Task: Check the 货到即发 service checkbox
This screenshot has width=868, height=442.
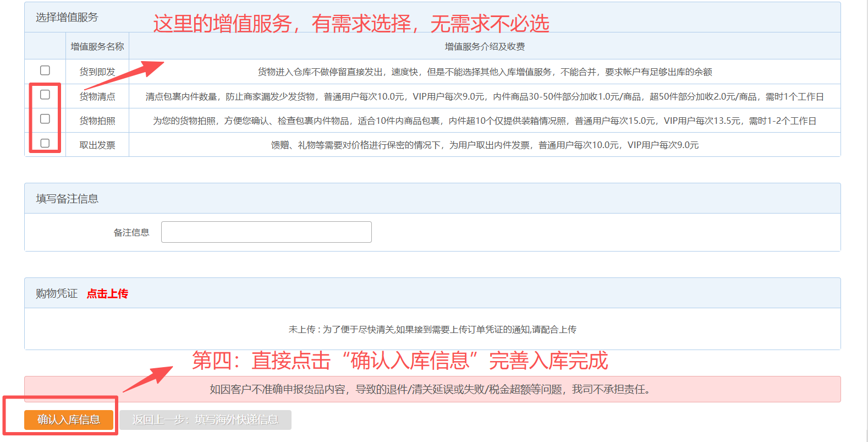Action: 45,70
